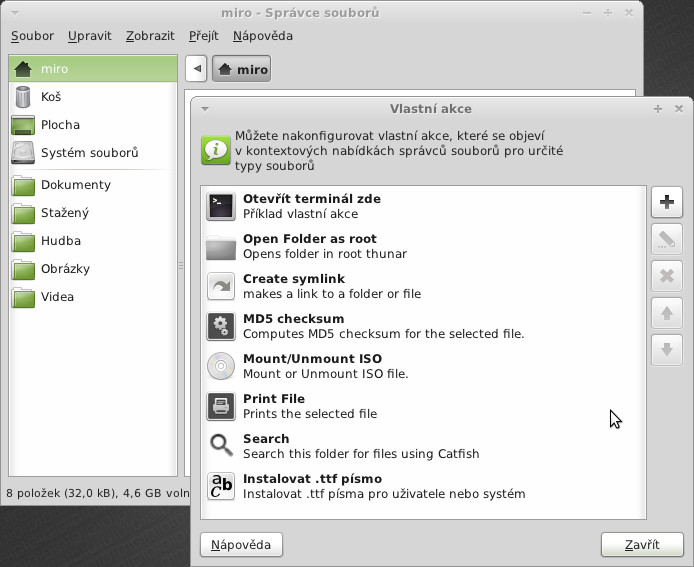The image size is (694, 567).
Task: Move the action up with the up arrow icon
Action: pyautogui.click(x=667, y=313)
